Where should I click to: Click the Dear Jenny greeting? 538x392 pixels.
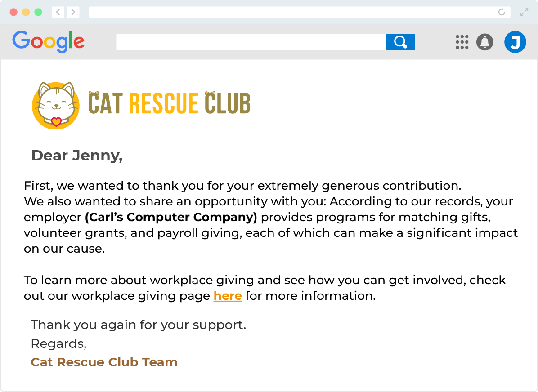[x=77, y=156]
